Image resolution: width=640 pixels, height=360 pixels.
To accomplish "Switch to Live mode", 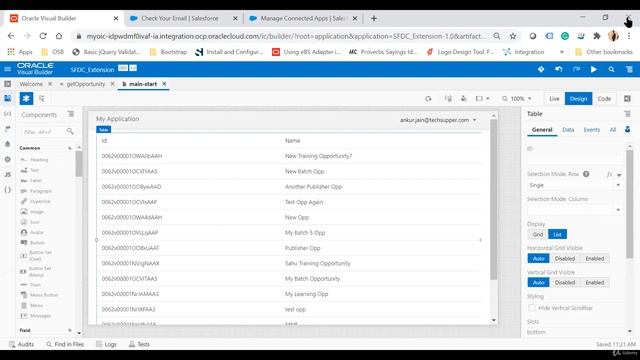I will point(554,99).
